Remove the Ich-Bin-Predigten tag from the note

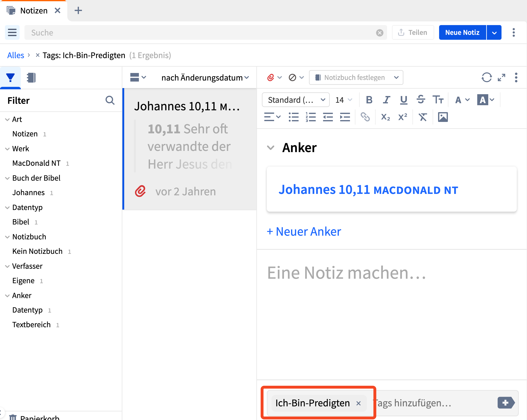(x=358, y=403)
